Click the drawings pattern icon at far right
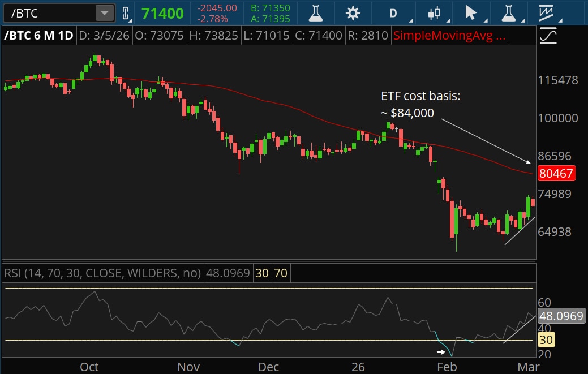 [545, 13]
